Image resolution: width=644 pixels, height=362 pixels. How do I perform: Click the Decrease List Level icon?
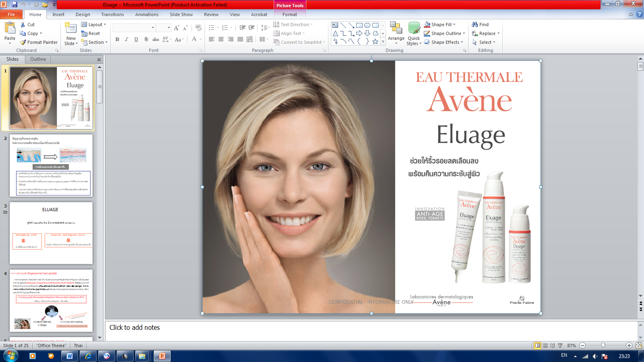pos(242,28)
